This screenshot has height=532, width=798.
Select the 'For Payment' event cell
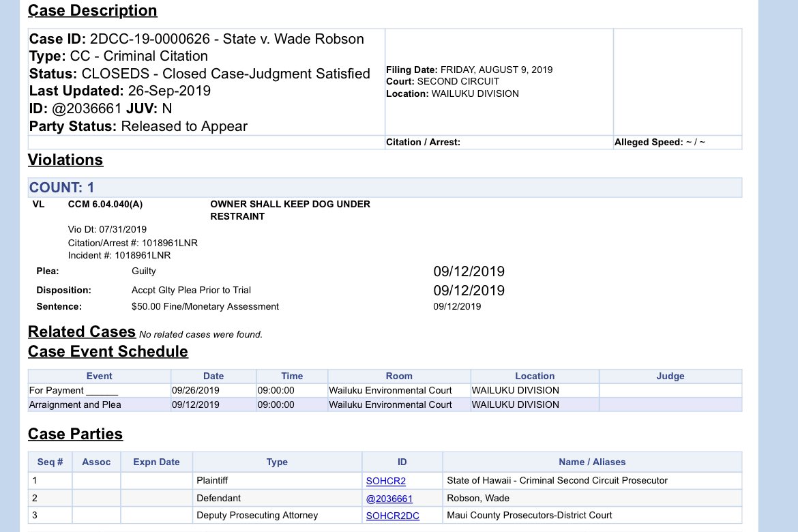coord(100,390)
